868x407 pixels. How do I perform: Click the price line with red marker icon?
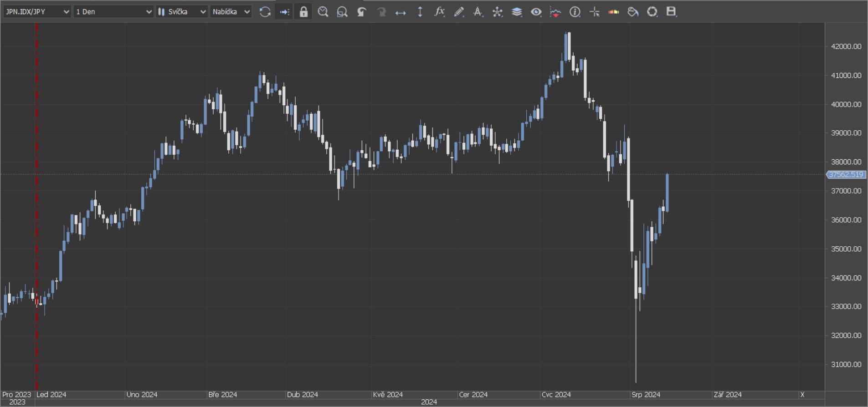click(x=555, y=12)
